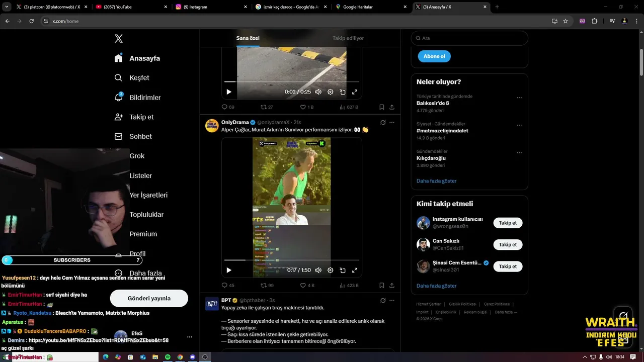The height and width of the screenshot is (362, 644).
Task: Bookmark page with star icon
Action: coord(566,21)
